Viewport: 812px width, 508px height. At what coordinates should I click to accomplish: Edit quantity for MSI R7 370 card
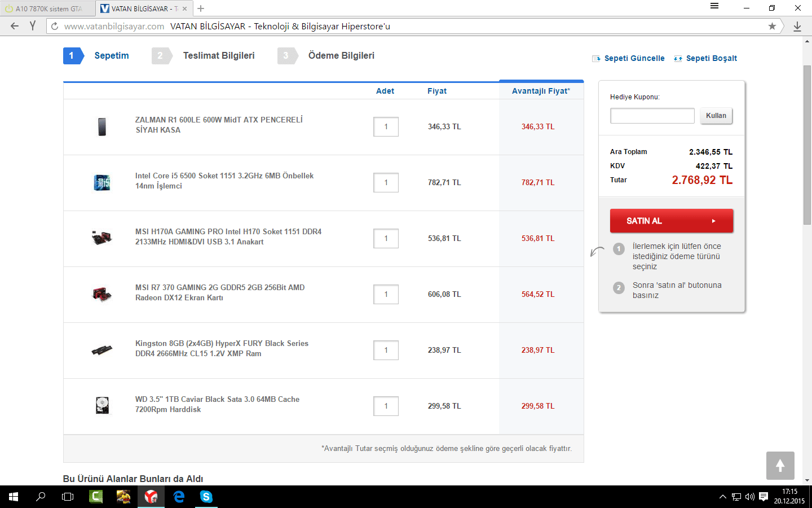click(x=386, y=295)
